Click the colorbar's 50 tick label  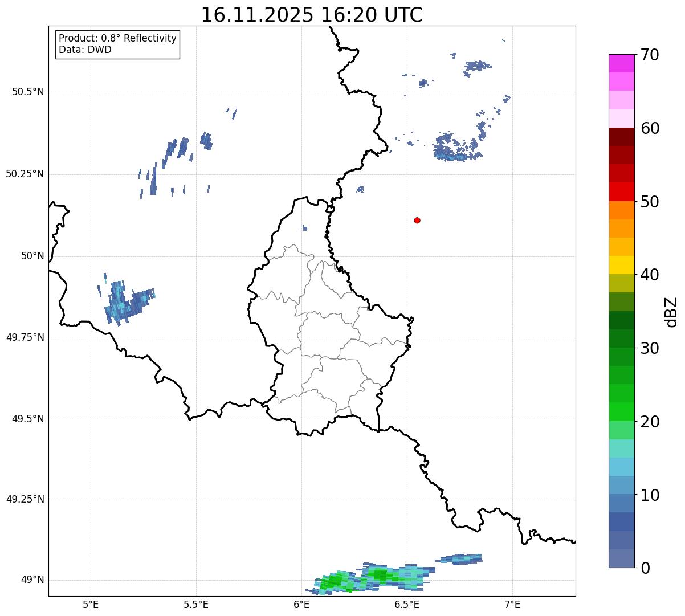[650, 202]
